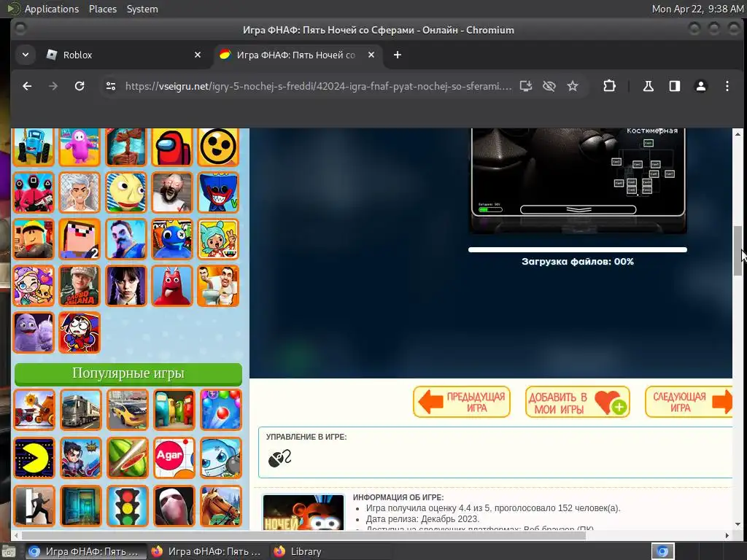
Task: Open the red Banban monster icon
Action: 172,286
